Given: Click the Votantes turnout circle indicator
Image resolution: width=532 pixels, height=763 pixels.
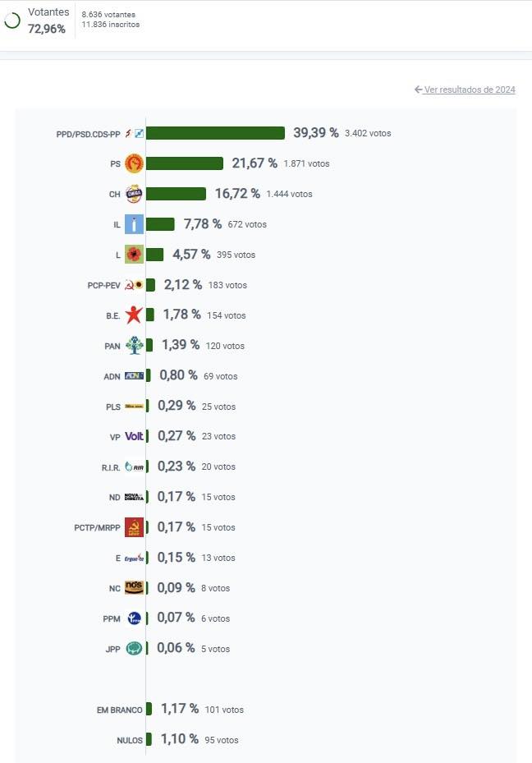Looking at the screenshot, I should [12, 21].
